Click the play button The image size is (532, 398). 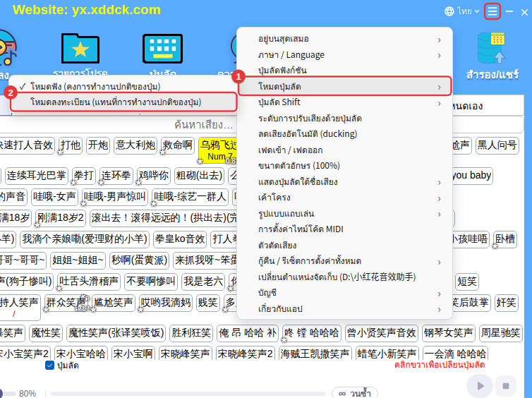coord(480,386)
